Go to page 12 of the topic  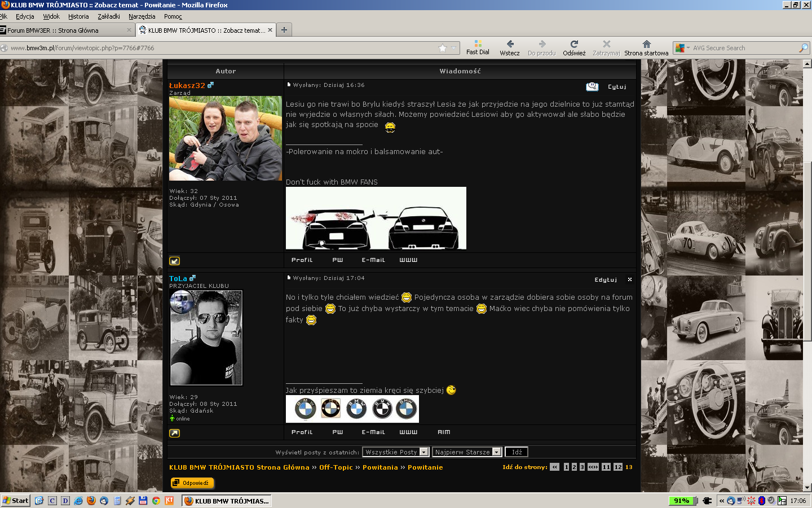[618, 467]
